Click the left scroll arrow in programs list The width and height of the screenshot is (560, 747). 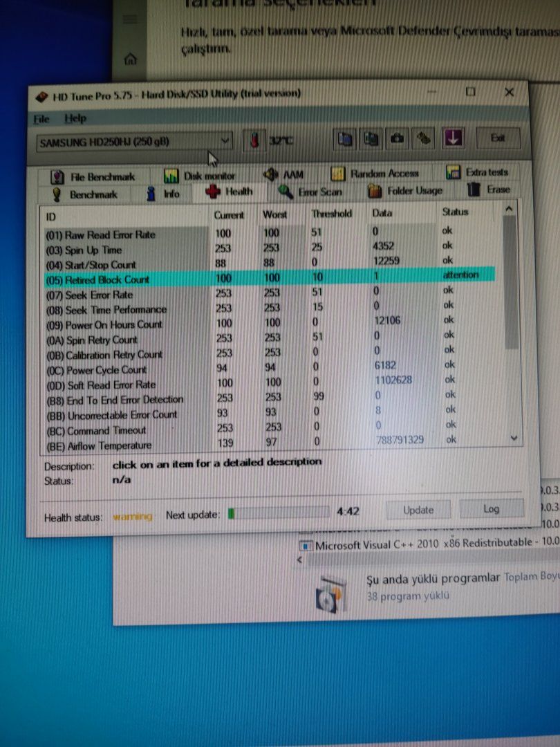pyautogui.click(x=299, y=560)
